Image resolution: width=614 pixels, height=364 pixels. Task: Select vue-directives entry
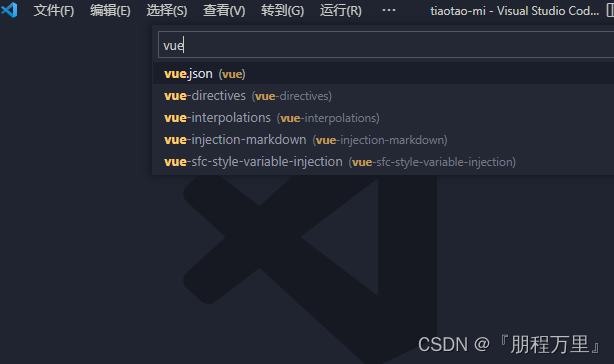tap(383, 96)
